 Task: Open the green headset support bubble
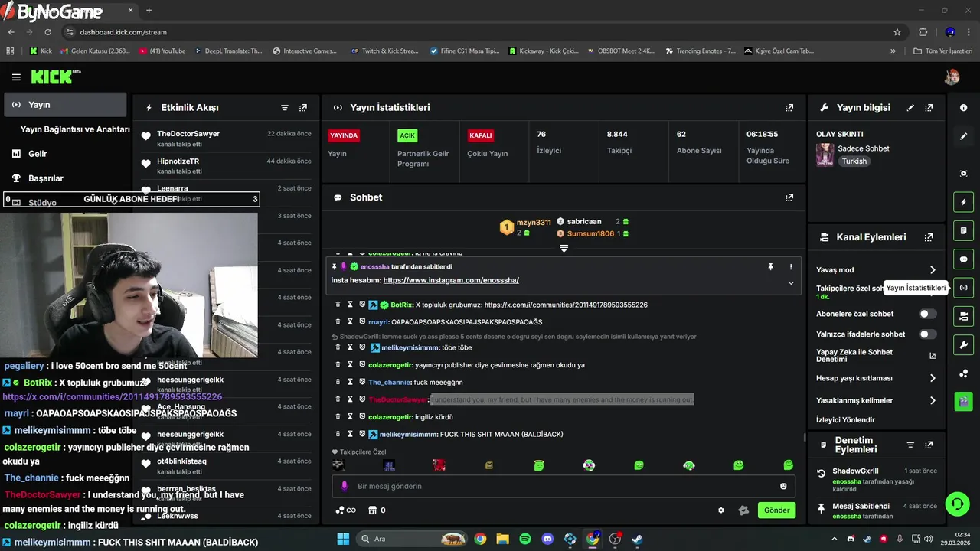tap(957, 504)
